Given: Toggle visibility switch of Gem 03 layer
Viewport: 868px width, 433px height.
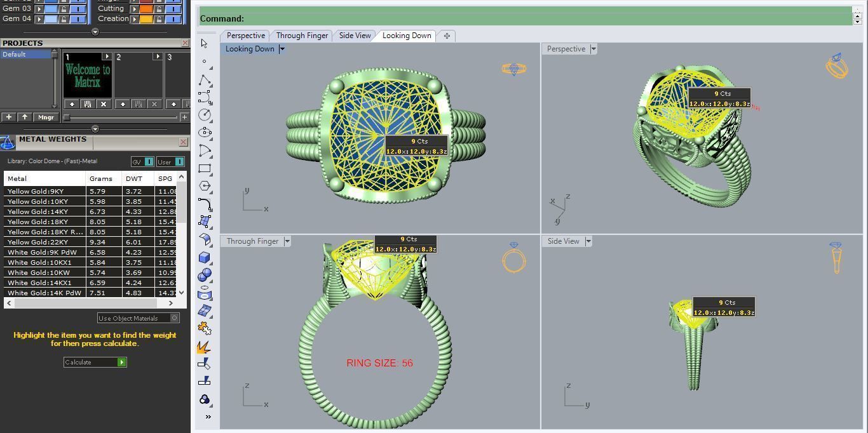Looking at the screenshot, I should pos(78,9).
